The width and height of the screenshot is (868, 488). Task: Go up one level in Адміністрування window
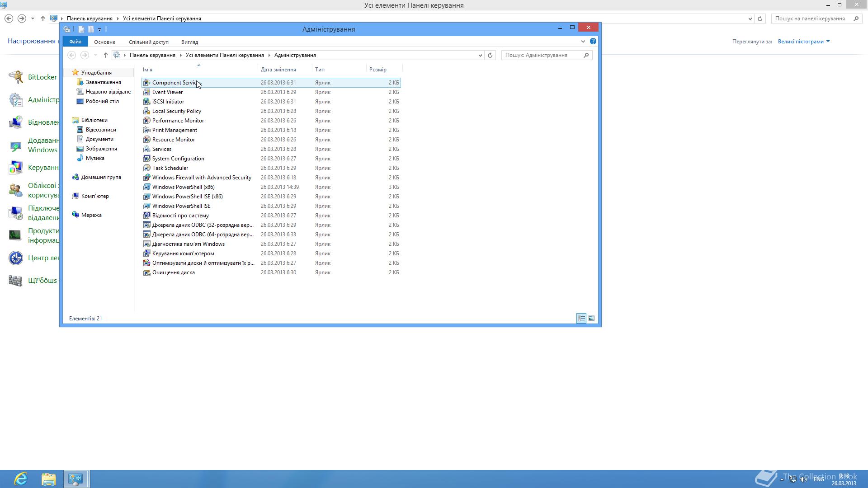pyautogui.click(x=106, y=55)
